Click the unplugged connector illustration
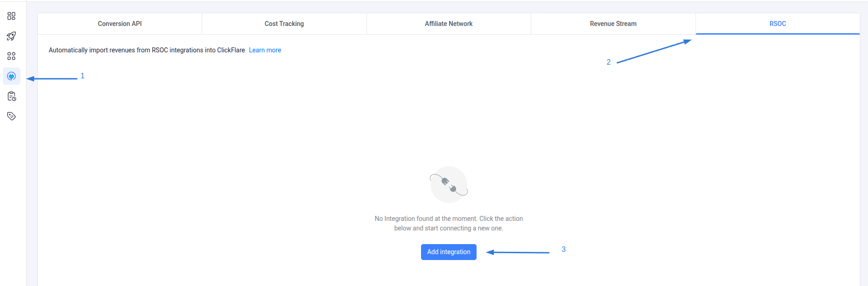The image size is (868, 286). pyautogui.click(x=449, y=184)
